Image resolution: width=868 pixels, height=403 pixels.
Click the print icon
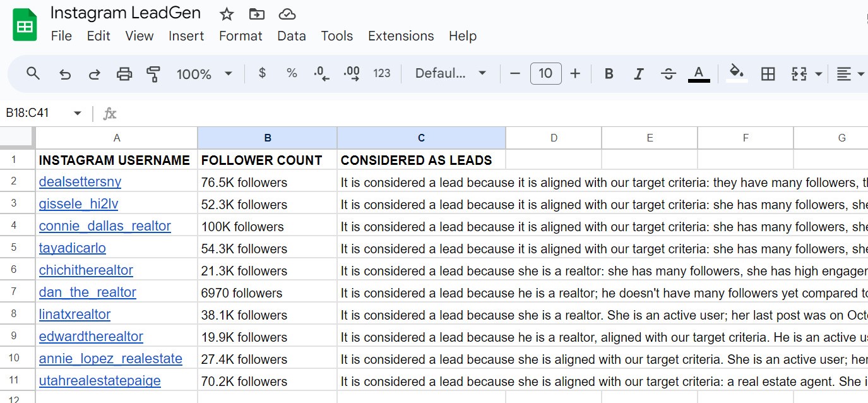tap(124, 74)
